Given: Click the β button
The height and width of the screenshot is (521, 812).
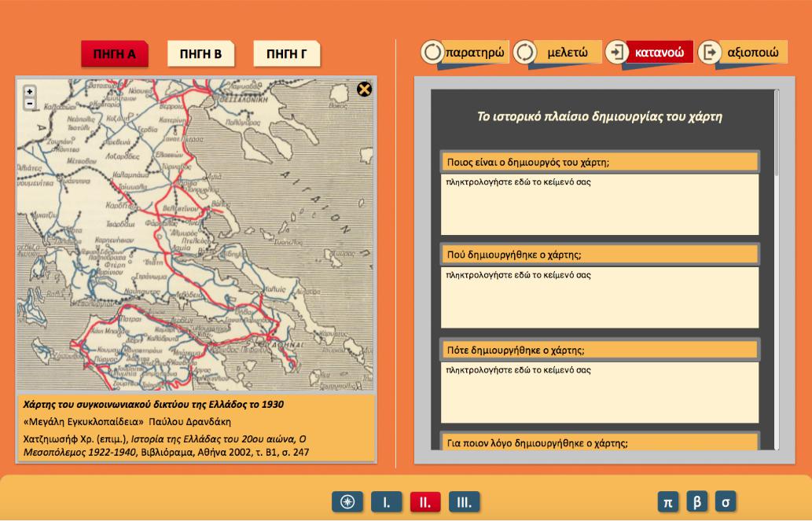Looking at the screenshot, I should tap(697, 502).
